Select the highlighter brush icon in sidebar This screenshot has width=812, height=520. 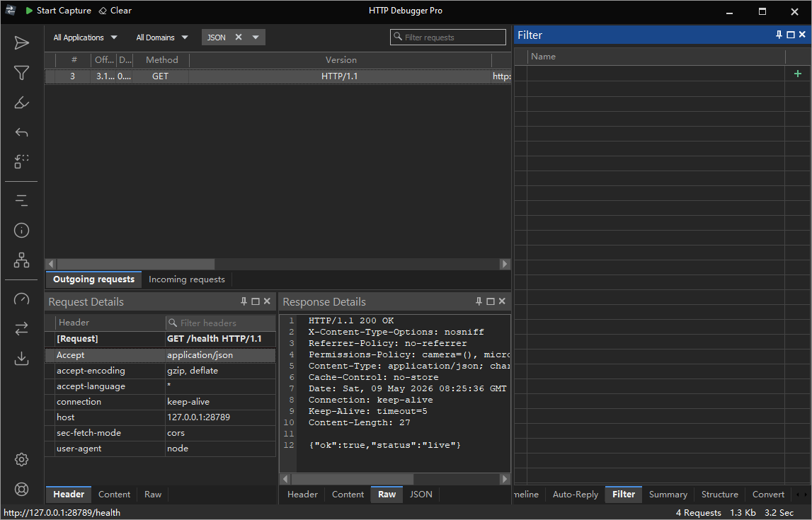21,103
